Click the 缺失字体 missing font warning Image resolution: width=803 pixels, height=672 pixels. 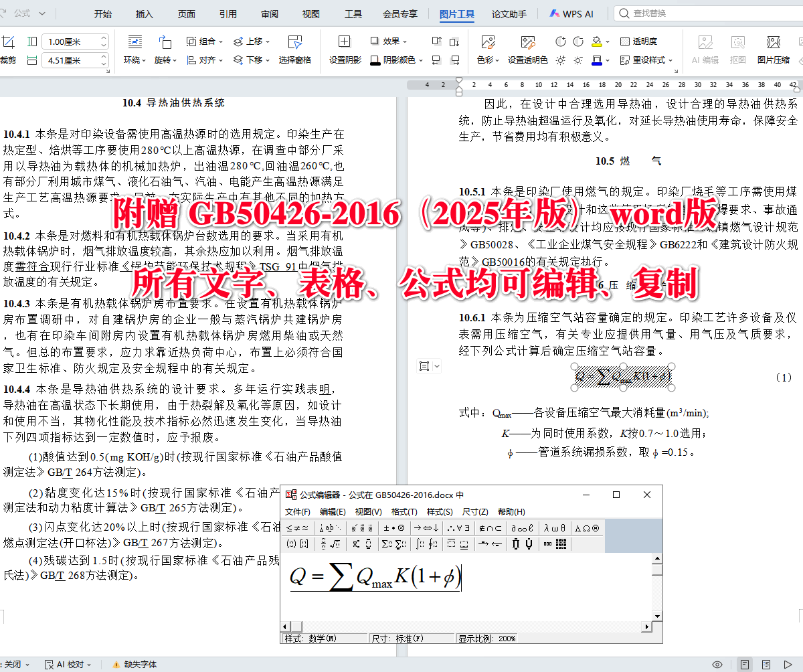click(135, 665)
